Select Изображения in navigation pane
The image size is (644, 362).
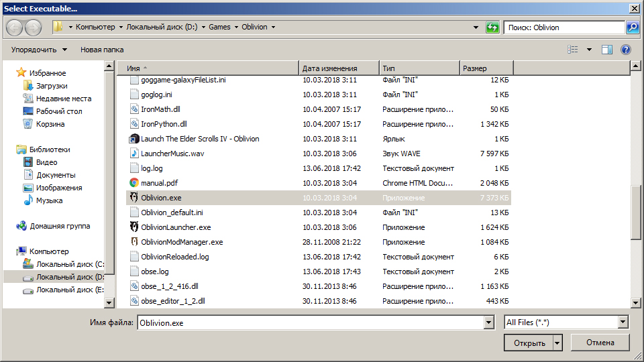pos(59,188)
